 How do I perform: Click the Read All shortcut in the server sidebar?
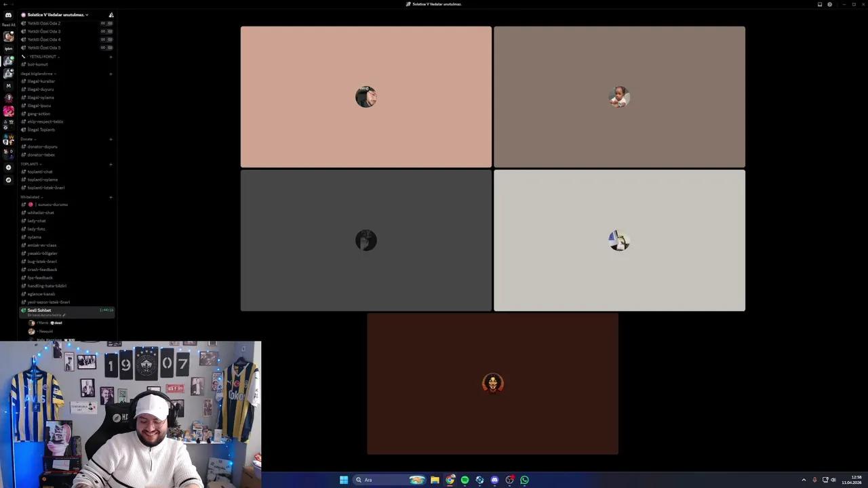(x=7, y=24)
